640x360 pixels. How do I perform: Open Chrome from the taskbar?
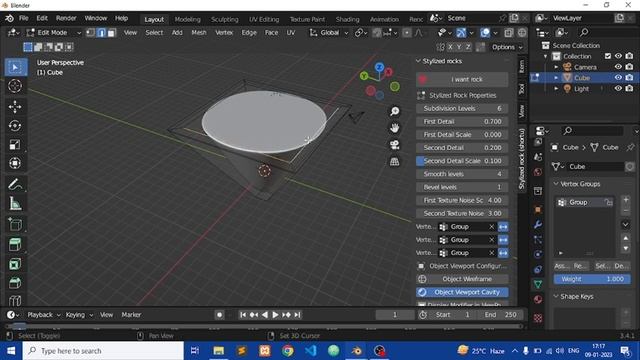288,351
